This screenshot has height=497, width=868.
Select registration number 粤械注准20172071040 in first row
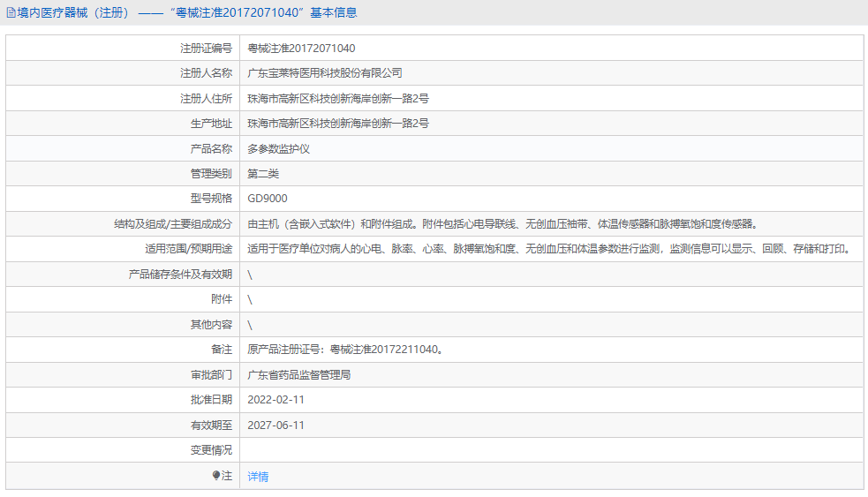pos(301,49)
